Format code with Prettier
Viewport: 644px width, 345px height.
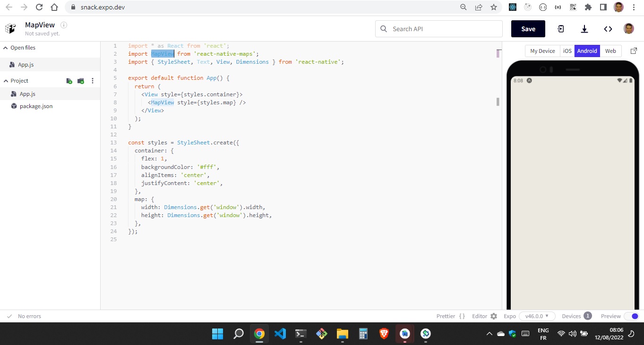[446, 316]
